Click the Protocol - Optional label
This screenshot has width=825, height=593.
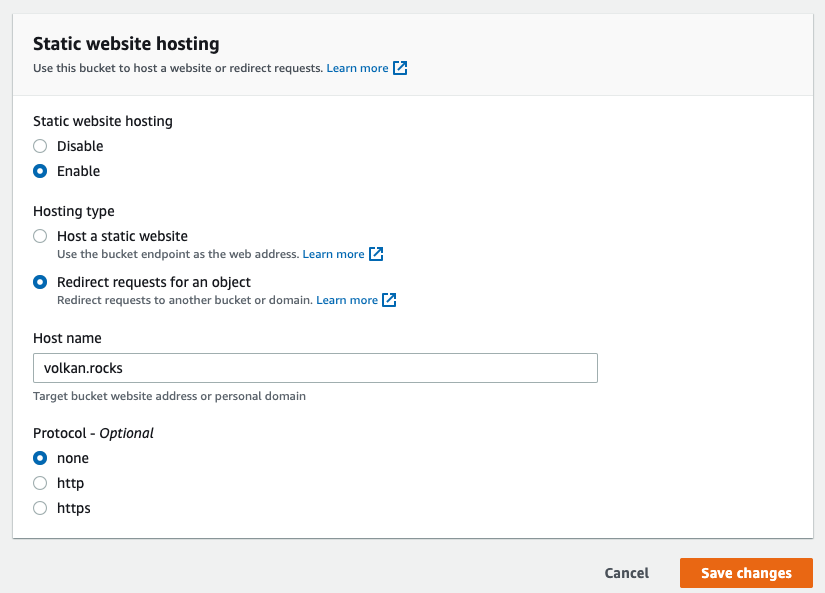pyautogui.click(x=93, y=433)
